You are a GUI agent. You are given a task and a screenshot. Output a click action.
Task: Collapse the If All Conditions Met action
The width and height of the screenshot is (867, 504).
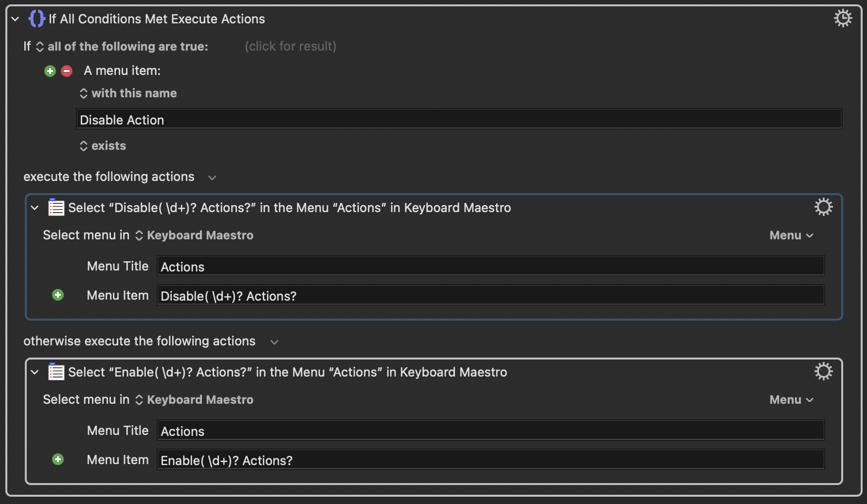pos(15,19)
